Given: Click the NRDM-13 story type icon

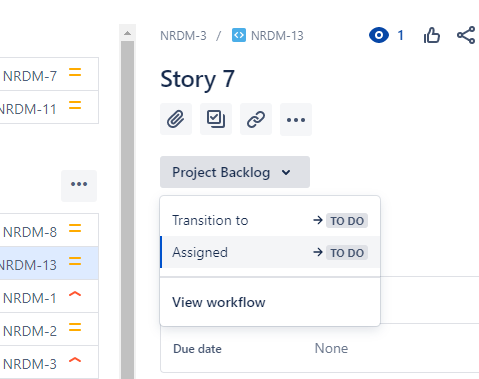Looking at the screenshot, I should (239, 35).
